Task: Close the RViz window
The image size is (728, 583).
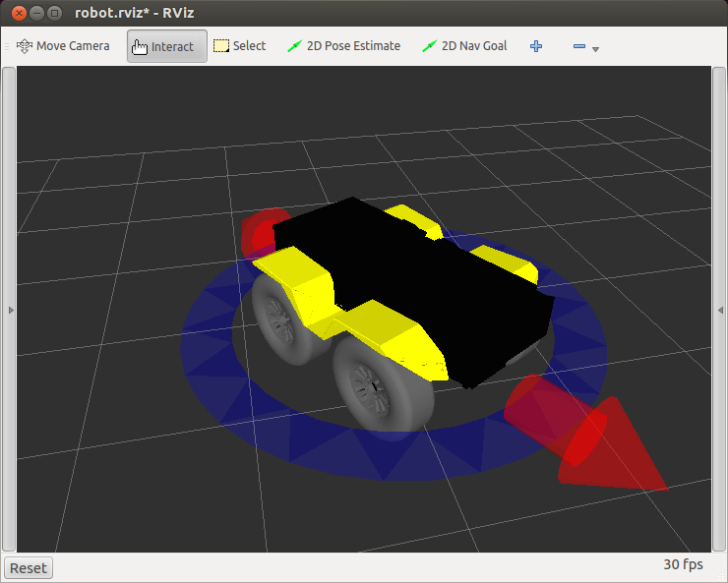Action: click(x=18, y=13)
